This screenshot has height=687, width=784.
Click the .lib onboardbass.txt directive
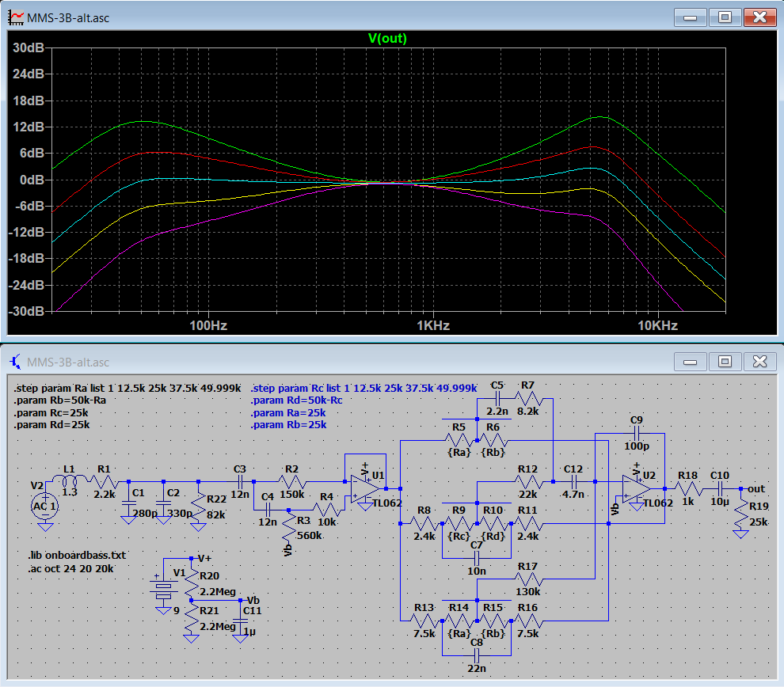[77, 555]
